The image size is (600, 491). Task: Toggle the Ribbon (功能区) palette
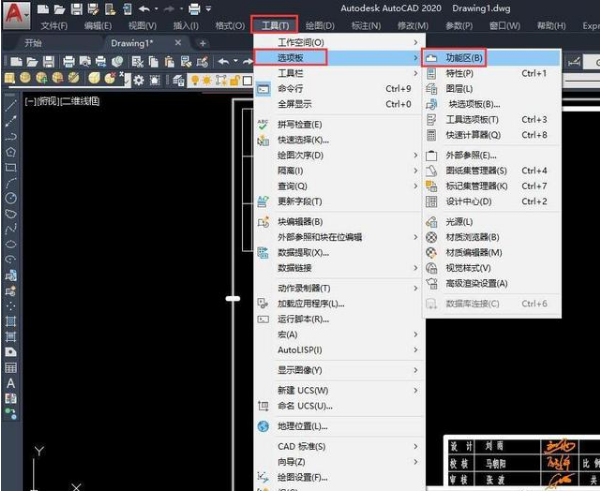coord(466,58)
